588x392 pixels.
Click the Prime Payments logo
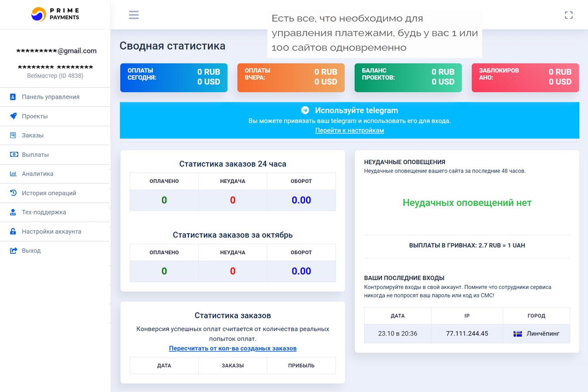pos(55,14)
